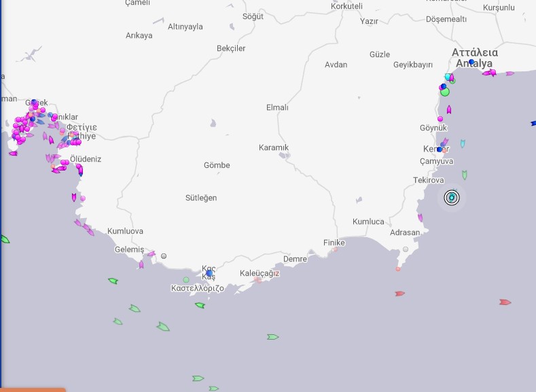This screenshot has width=536, height=392.
Task: Select the green circle above Kastellorizo label
Action: tap(186, 280)
